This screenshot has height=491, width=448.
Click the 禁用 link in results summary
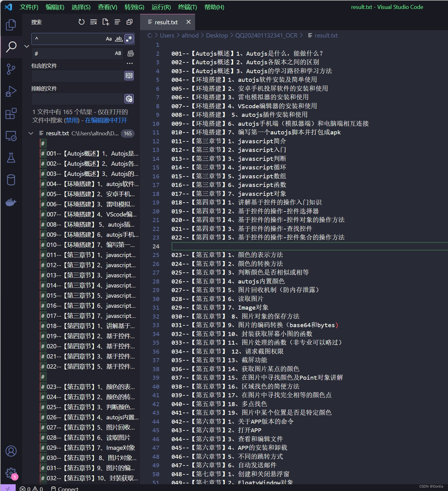coord(72,120)
